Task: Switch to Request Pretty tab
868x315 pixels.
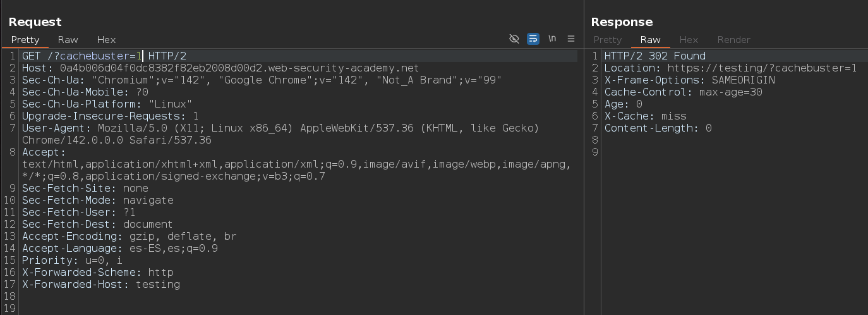Action: [x=25, y=39]
